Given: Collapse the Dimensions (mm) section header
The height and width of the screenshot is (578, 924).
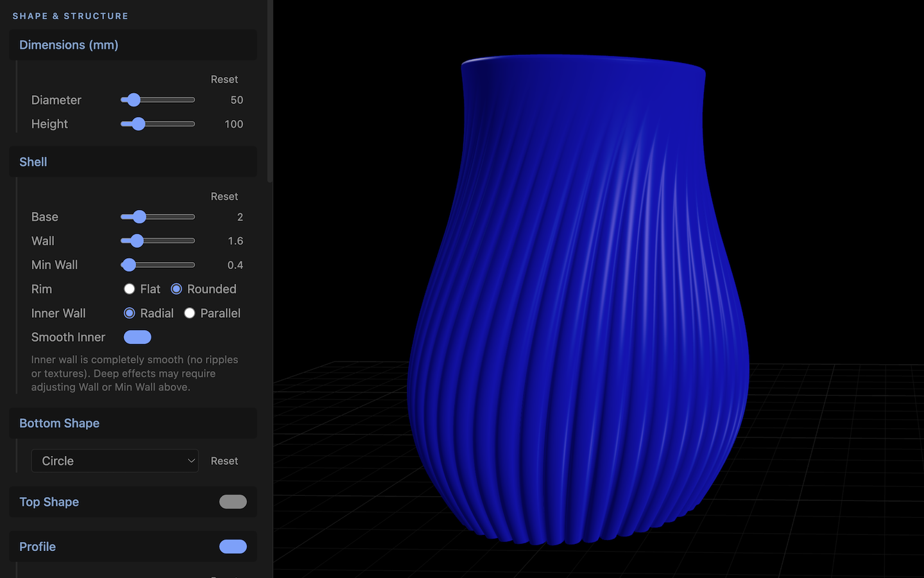Looking at the screenshot, I should tap(133, 45).
